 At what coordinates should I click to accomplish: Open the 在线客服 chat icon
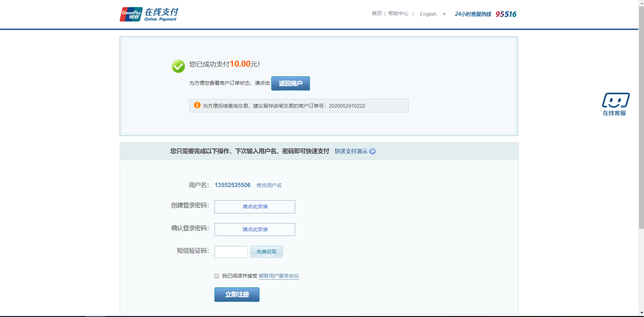click(x=615, y=104)
